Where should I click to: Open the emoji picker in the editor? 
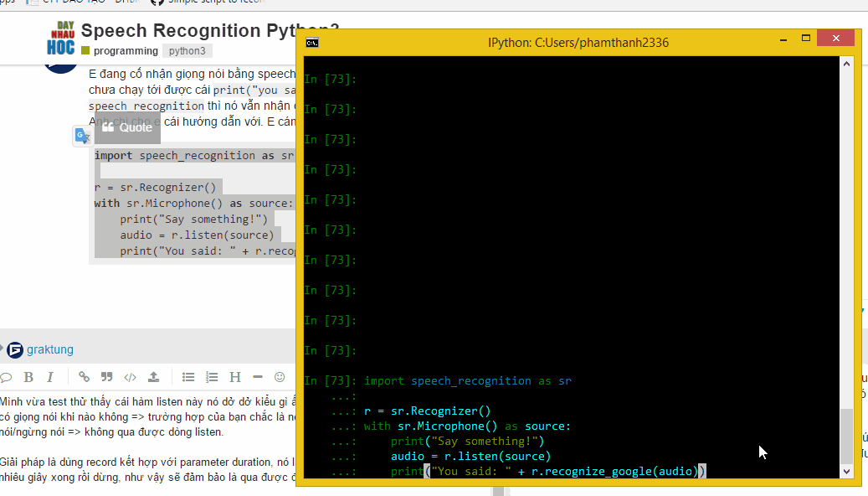tap(279, 377)
